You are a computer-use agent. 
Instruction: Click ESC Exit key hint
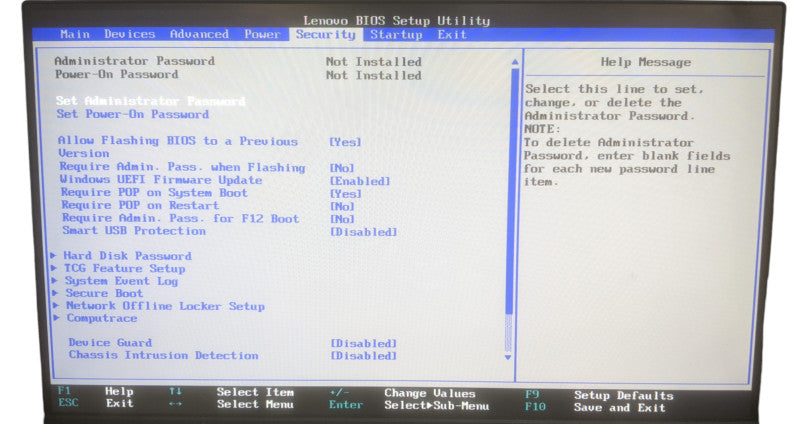point(96,403)
